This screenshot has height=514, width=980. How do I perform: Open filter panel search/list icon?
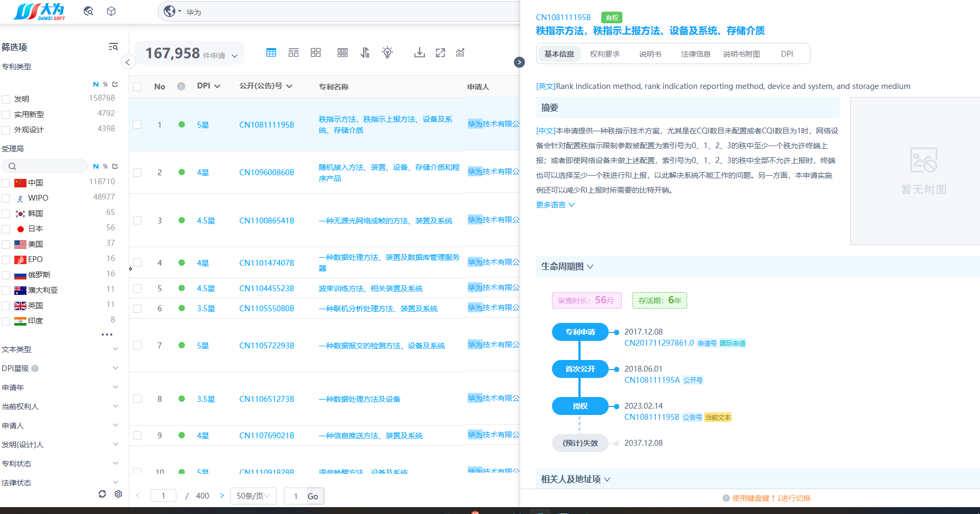click(x=113, y=47)
